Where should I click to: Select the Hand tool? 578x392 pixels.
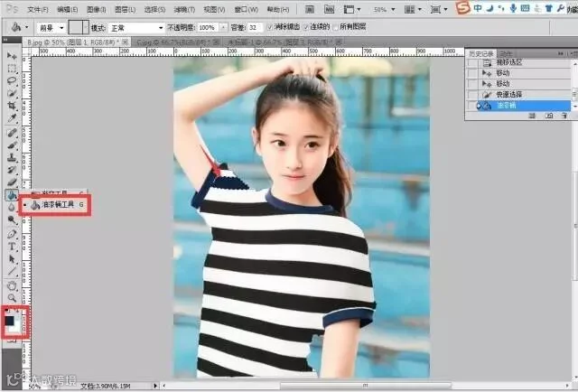pyautogui.click(x=12, y=285)
